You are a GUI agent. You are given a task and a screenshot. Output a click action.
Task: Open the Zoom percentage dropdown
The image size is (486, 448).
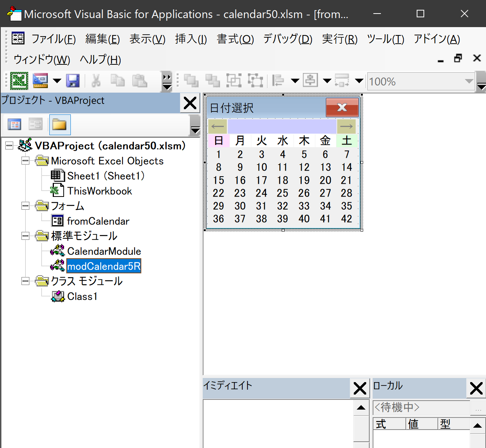click(x=469, y=81)
